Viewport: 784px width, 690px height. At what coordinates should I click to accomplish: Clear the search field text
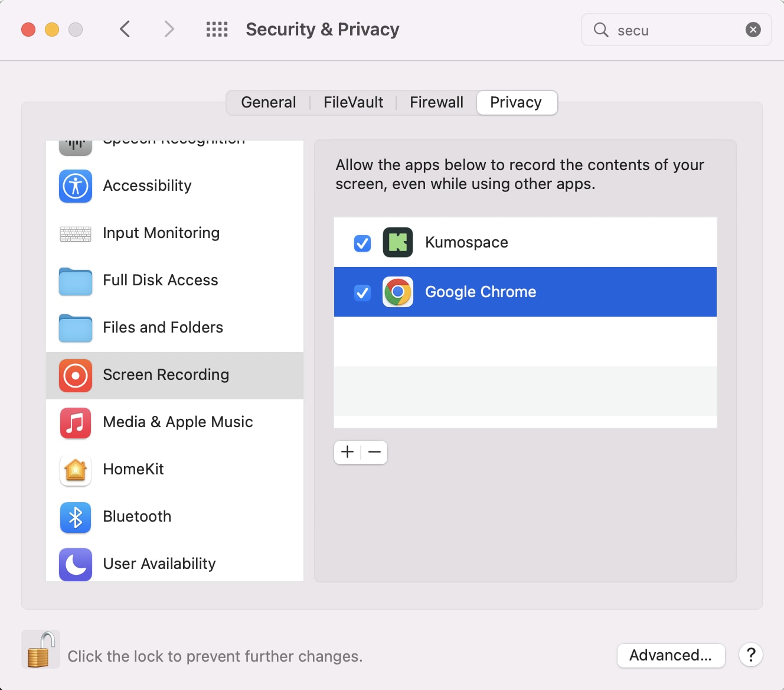tap(753, 30)
